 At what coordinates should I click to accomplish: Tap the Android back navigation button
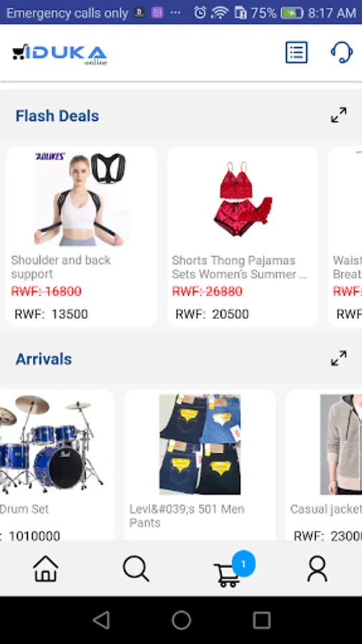click(x=101, y=620)
